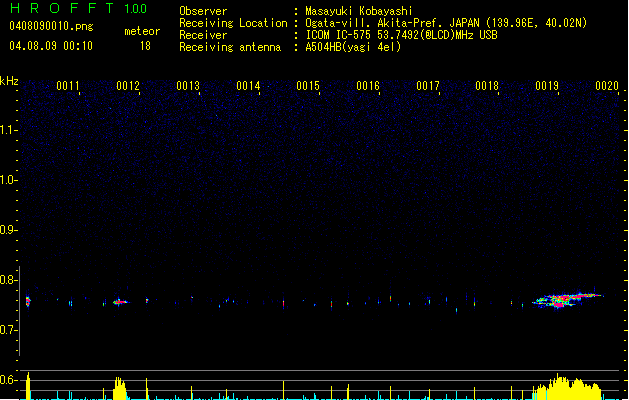Click the 0016 time marker
The image size is (629, 400).
click(x=368, y=86)
